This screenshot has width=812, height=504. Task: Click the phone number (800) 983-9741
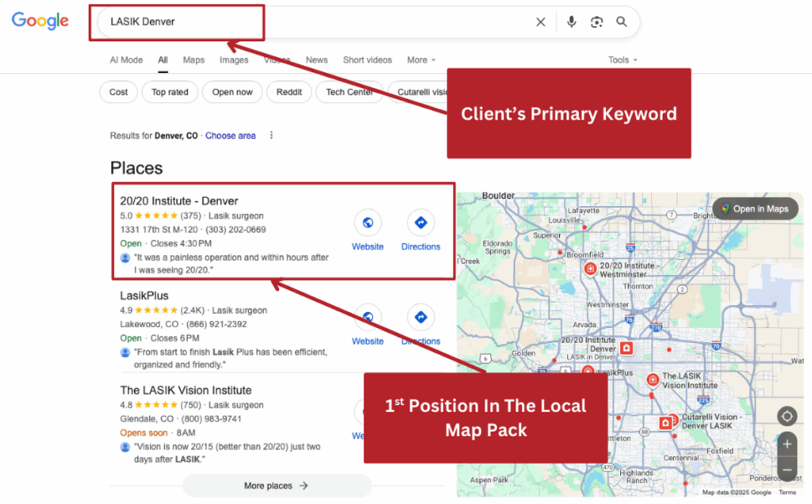[211, 419]
